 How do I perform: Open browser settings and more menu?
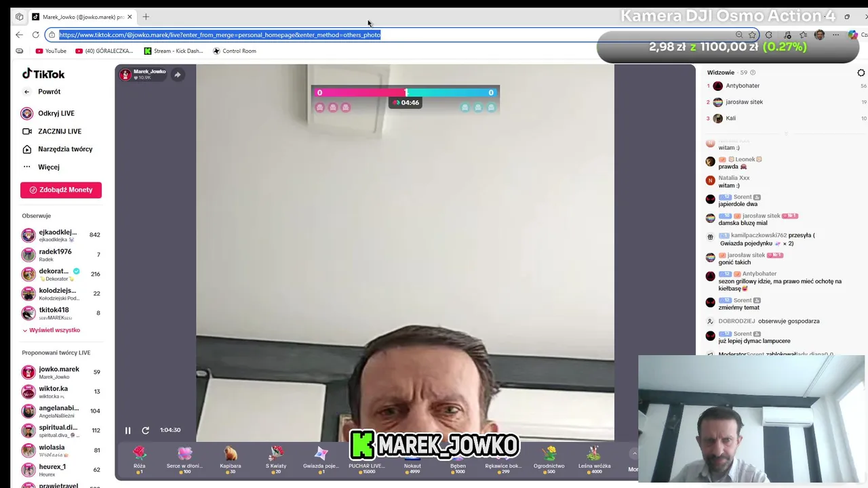835,35
